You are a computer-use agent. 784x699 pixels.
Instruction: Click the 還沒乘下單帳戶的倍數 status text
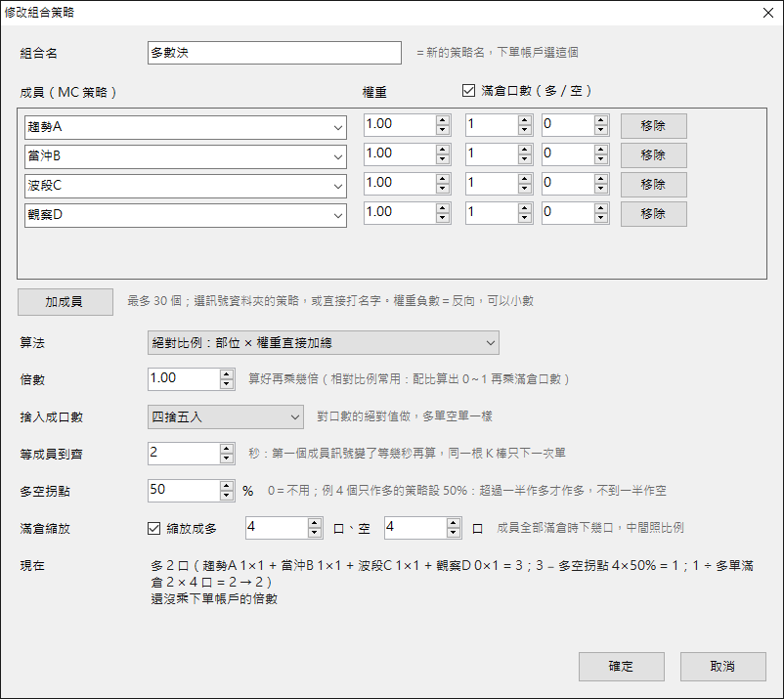pos(214,598)
